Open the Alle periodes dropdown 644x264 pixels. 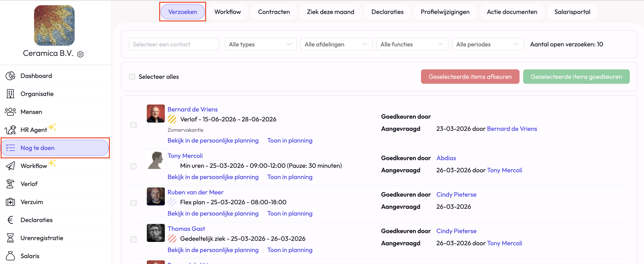(x=488, y=44)
